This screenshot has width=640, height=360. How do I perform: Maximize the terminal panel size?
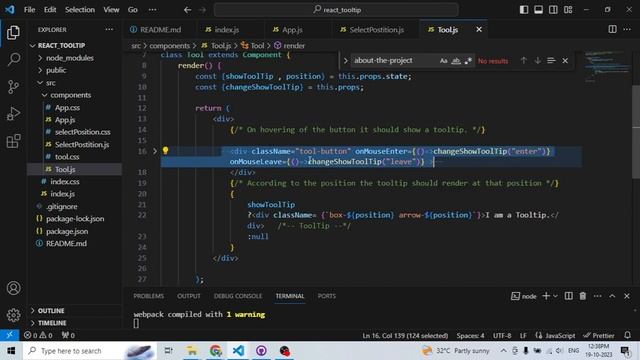tap(612, 296)
